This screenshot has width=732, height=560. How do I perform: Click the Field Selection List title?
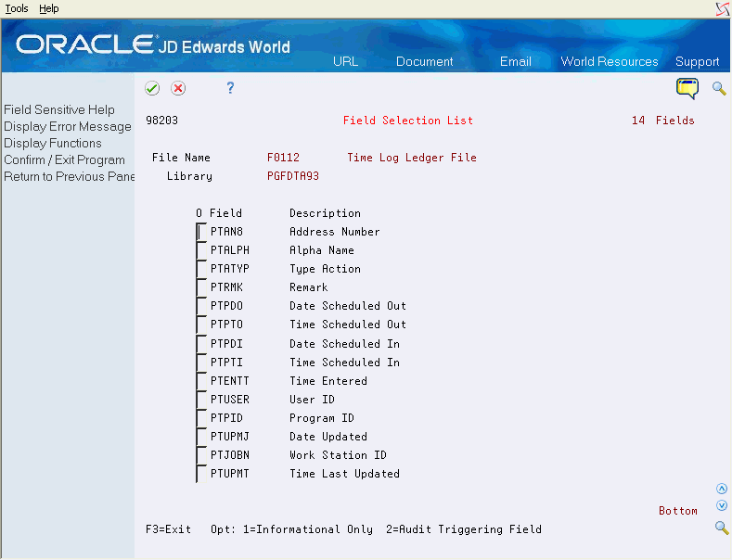coord(408,121)
